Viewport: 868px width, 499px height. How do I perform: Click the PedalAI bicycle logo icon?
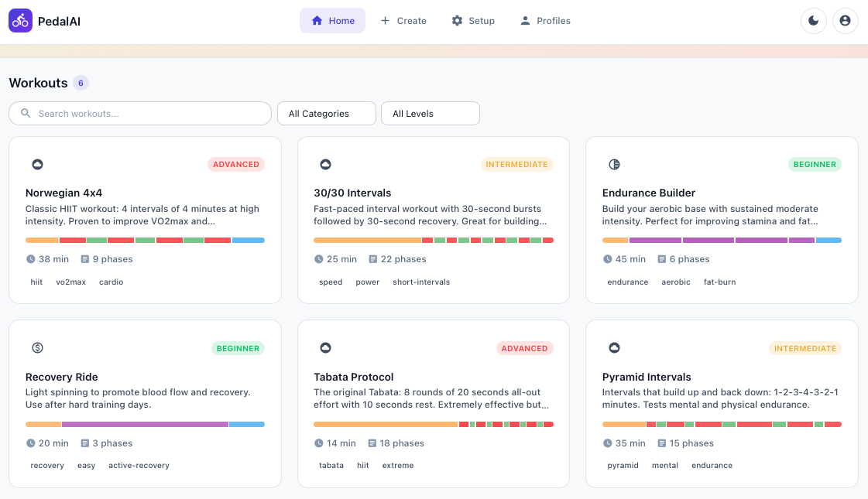tap(20, 21)
